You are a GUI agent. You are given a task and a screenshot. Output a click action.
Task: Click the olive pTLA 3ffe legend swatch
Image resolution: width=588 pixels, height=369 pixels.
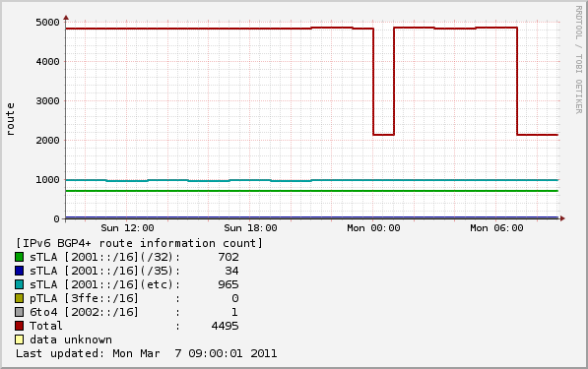click(19, 298)
